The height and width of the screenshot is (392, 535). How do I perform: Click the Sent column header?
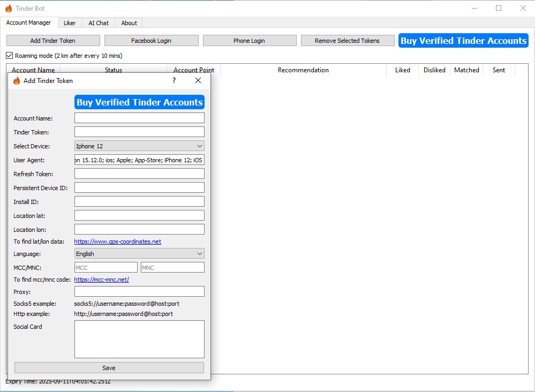[499, 70]
